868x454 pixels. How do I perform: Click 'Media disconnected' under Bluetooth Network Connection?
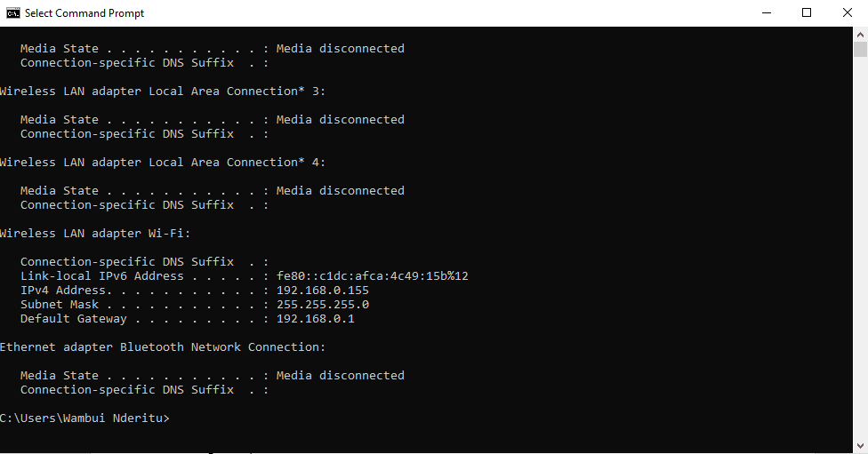[x=341, y=376]
